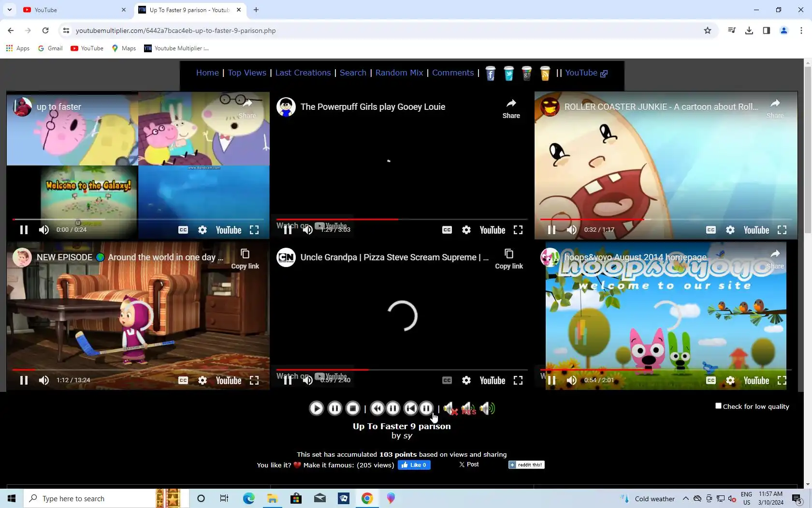Open settings gear on 'up to faster' video
This screenshot has height=508, width=812.
203,230
